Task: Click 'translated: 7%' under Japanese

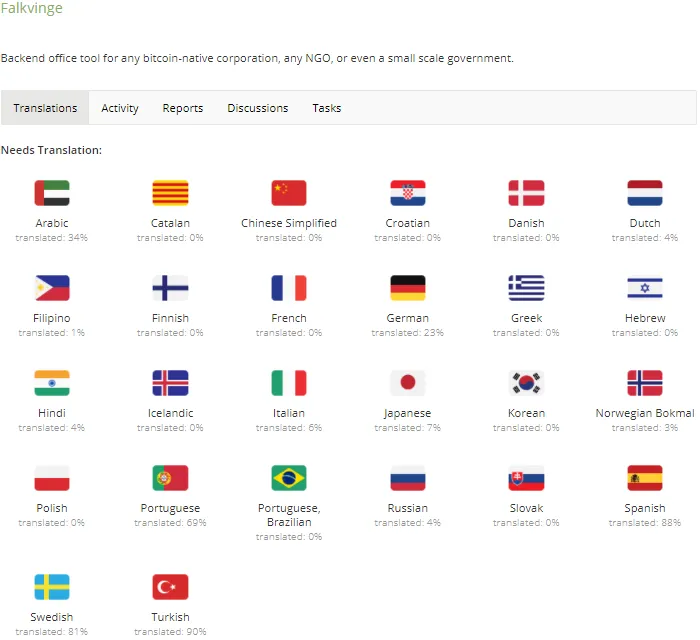Action: tap(408, 428)
